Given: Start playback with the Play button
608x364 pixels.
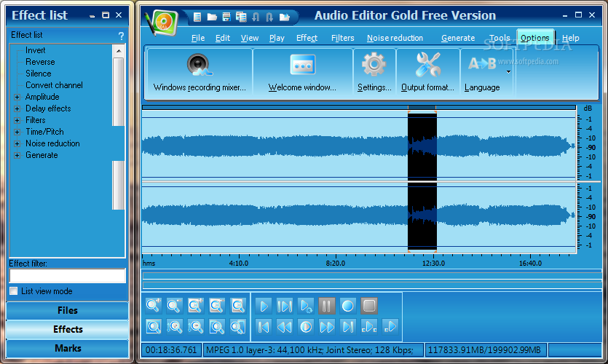Looking at the screenshot, I should tap(264, 306).
